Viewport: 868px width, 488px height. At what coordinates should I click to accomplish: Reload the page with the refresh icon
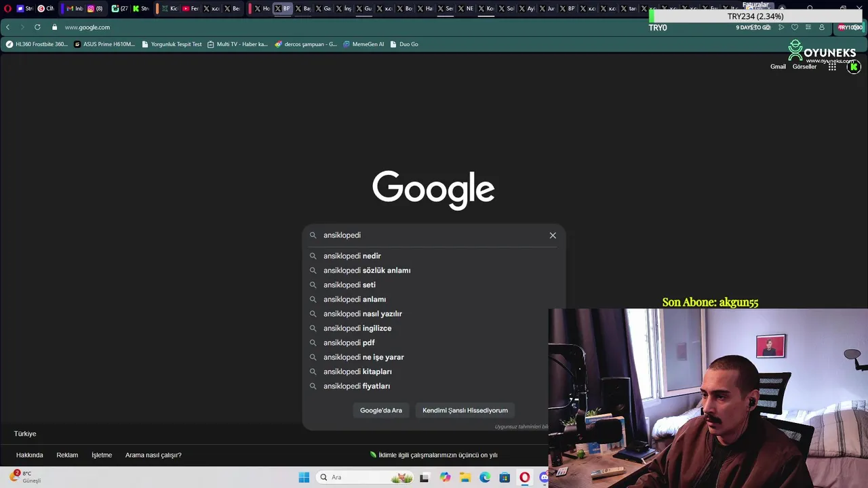pyautogui.click(x=37, y=27)
